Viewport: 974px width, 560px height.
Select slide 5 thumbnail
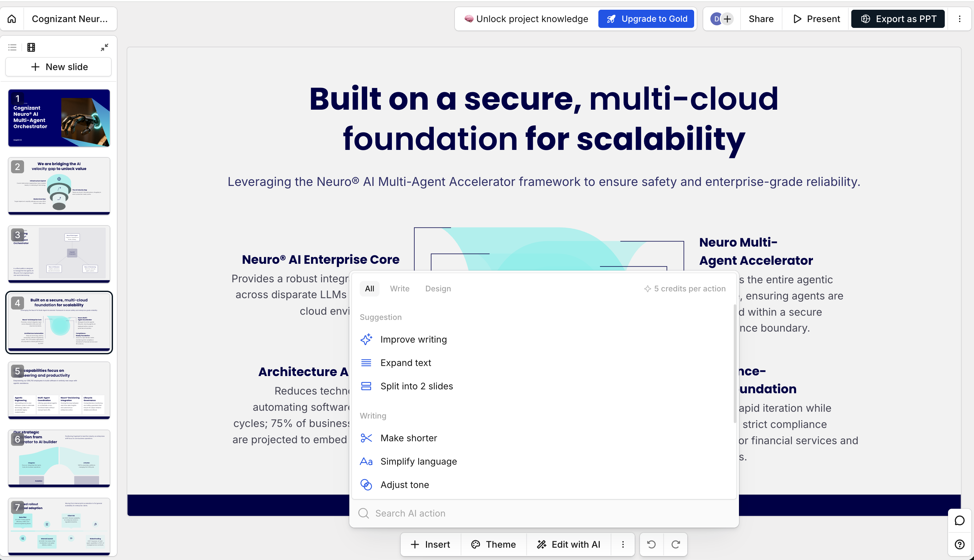click(x=59, y=390)
